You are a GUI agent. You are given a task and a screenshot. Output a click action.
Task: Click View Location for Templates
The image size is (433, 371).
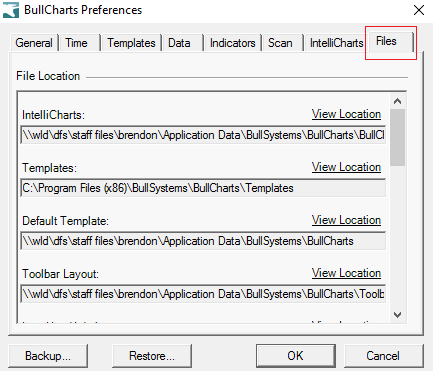click(346, 167)
